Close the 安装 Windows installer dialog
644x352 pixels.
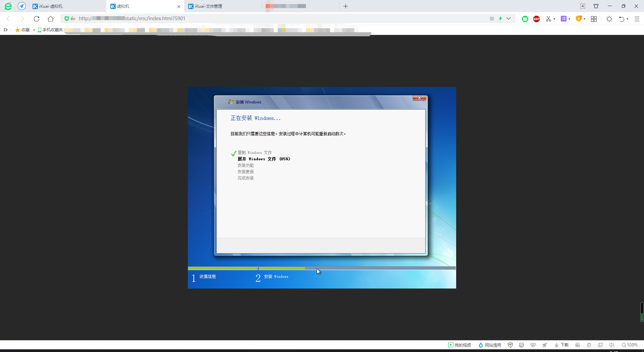pyautogui.click(x=419, y=98)
